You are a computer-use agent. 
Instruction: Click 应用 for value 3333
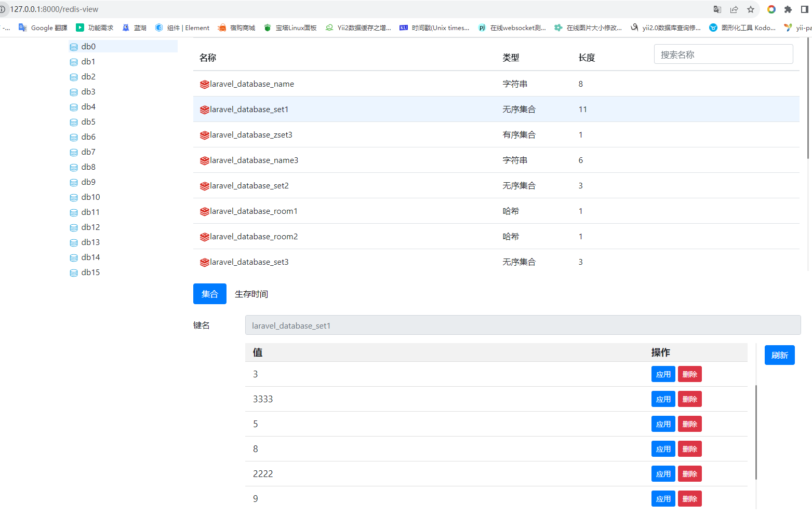(663, 399)
